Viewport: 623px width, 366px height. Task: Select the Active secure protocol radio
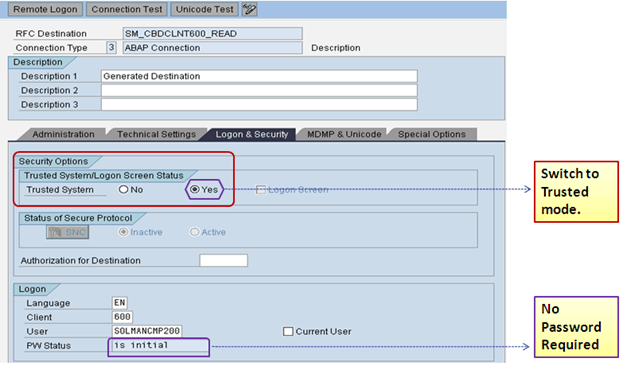coord(194,232)
